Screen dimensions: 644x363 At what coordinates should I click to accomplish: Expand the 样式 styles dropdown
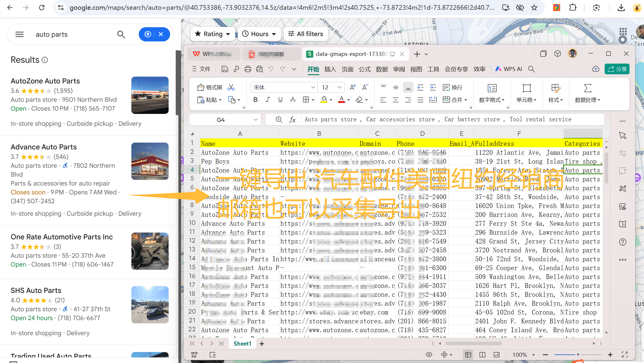(556, 100)
